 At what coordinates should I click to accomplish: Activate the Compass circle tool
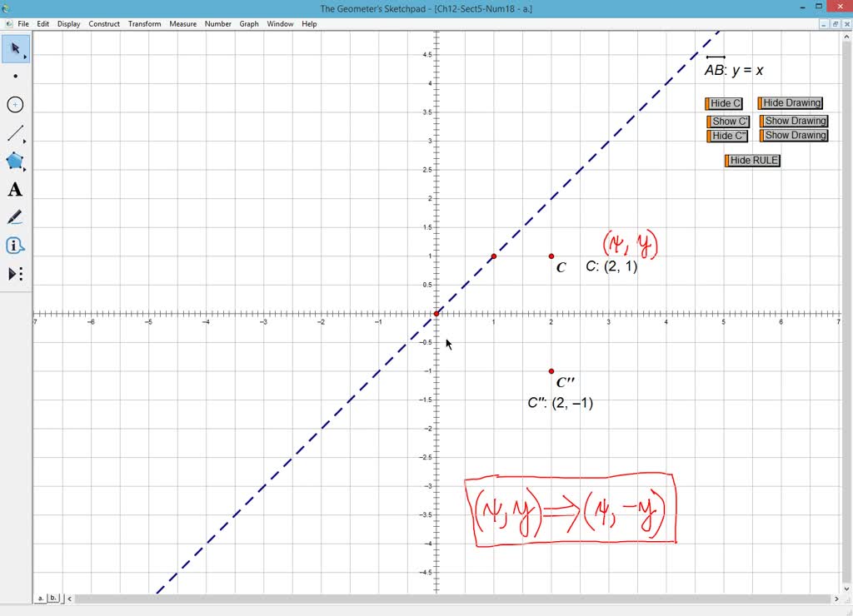click(x=15, y=104)
